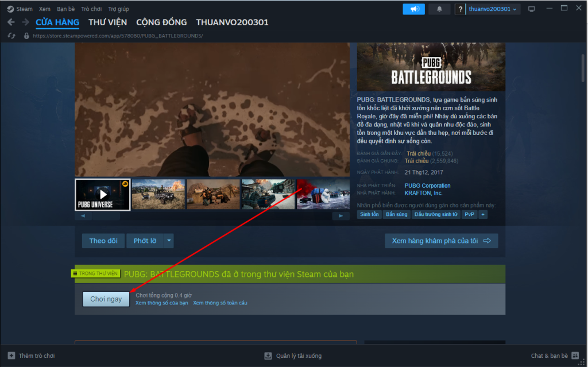This screenshot has width=588, height=367.
Task: Open Steam help via the question mark icon
Action: [x=459, y=9]
